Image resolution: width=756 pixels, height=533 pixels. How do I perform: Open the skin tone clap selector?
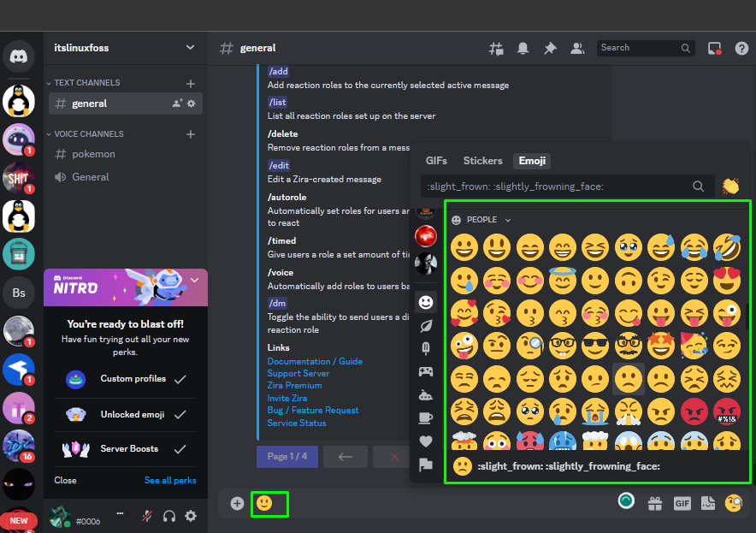point(731,187)
